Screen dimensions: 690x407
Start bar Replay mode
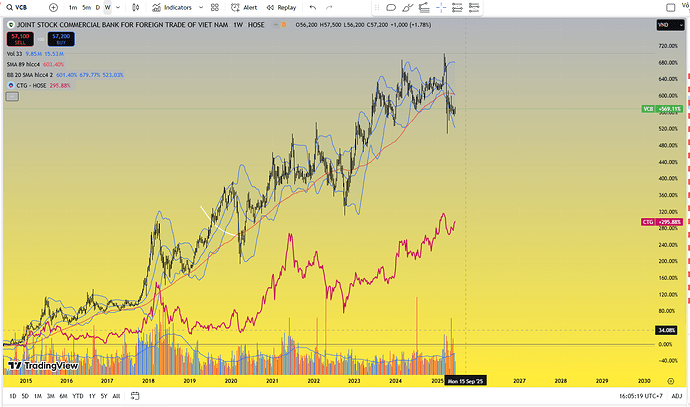pos(281,7)
